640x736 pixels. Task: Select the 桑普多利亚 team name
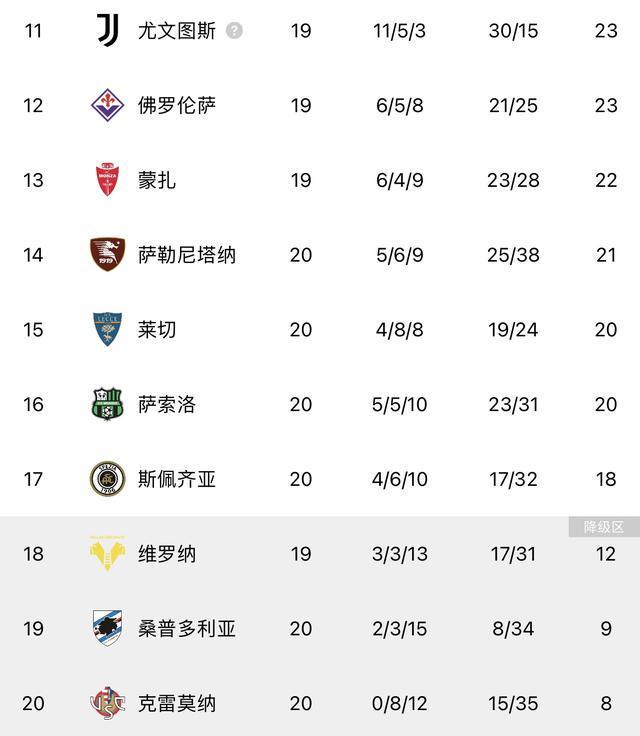[187, 629]
